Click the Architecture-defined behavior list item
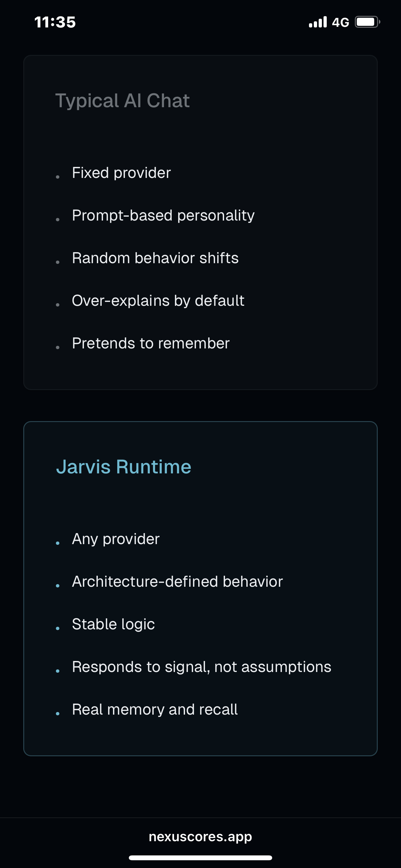 [177, 581]
